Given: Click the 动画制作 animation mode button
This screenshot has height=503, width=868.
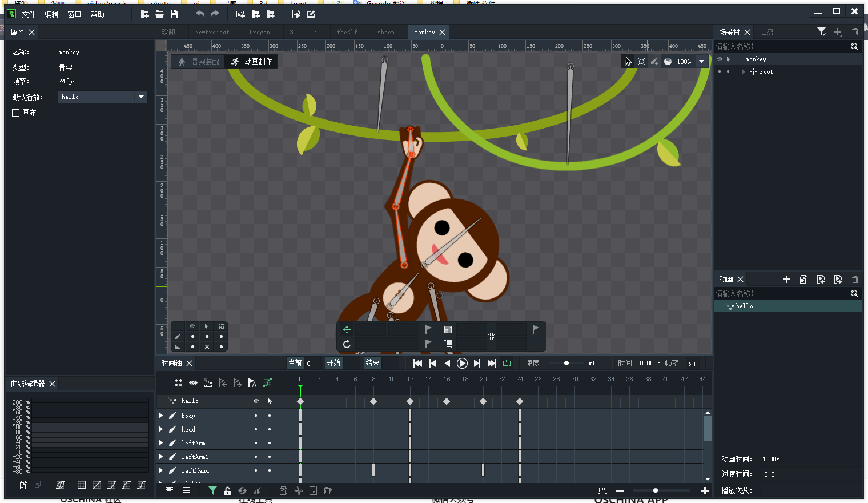Looking at the screenshot, I should click(252, 62).
